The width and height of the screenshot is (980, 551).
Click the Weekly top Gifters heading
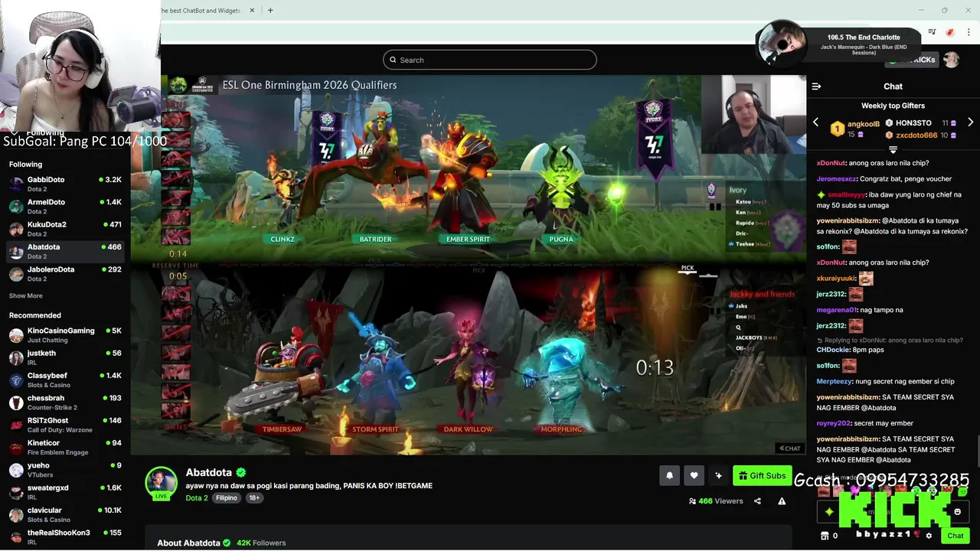coord(893,106)
